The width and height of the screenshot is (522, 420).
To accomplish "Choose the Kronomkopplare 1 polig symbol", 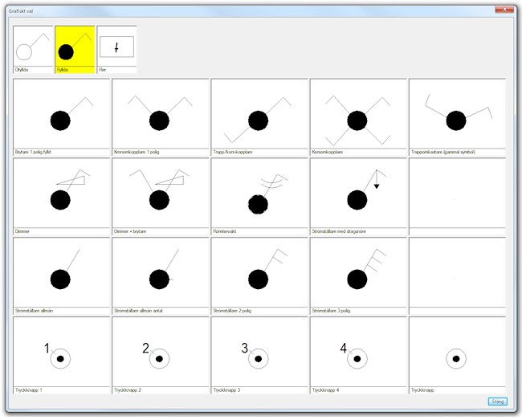I will pos(161,116).
